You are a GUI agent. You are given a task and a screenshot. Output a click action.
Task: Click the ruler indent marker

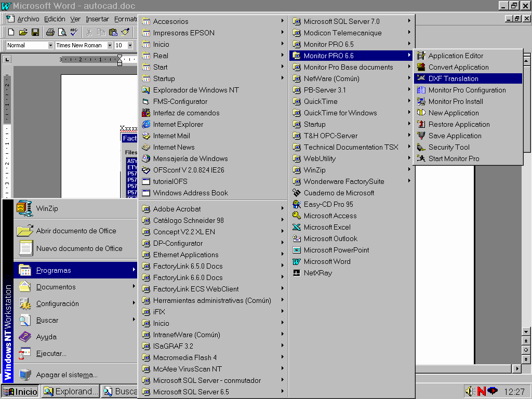[119, 60]
